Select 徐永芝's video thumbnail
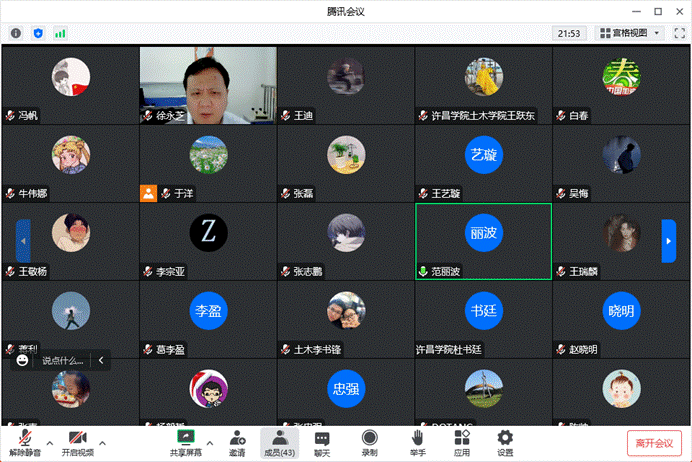The height and width of the screenshot is (462, 692). coord(208,84)
